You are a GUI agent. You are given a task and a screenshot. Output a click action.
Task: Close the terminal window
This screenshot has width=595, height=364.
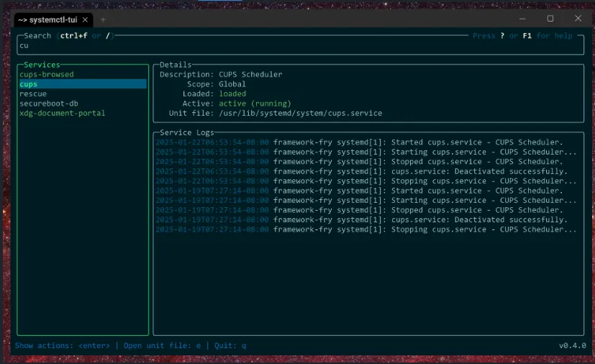pos(578,19)
